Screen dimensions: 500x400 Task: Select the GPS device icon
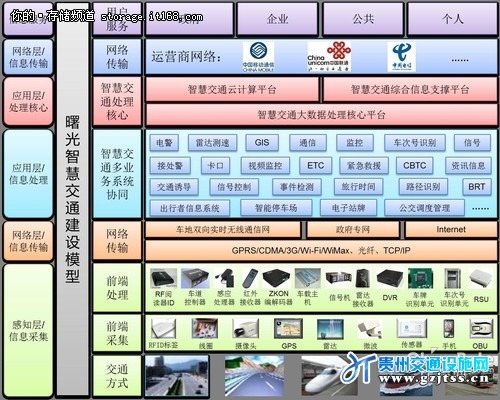tap(288, 329)
